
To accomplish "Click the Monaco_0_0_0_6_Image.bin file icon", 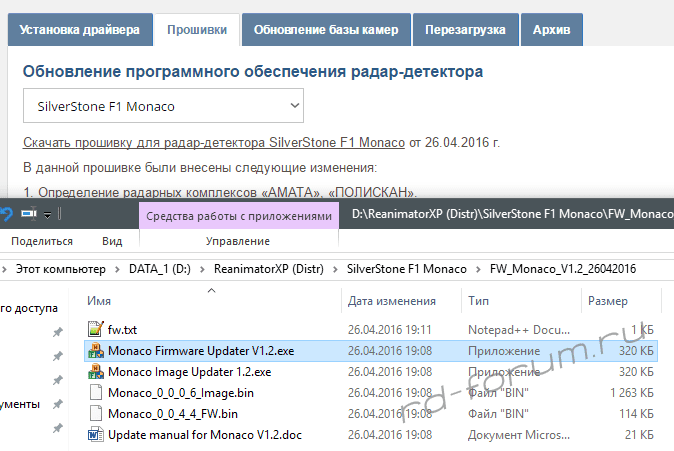I will click(95, 393).
